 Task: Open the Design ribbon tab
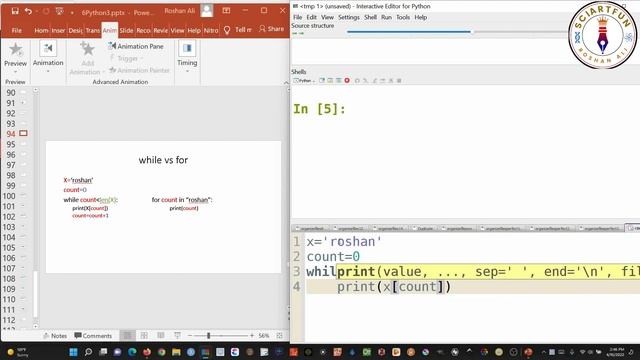[75, 31]
